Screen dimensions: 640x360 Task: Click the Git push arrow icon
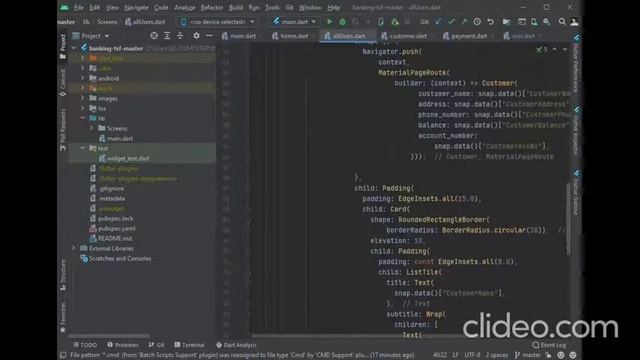click(464, 22)
